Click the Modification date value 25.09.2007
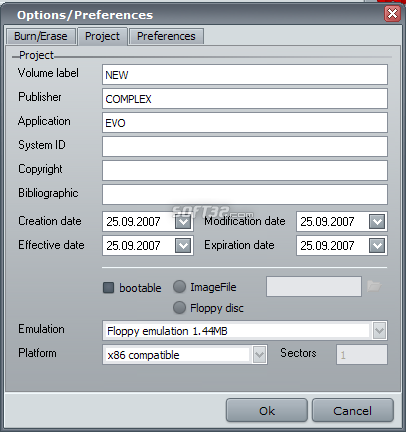Viewport: 406px width, 432px height. [327, 222]
